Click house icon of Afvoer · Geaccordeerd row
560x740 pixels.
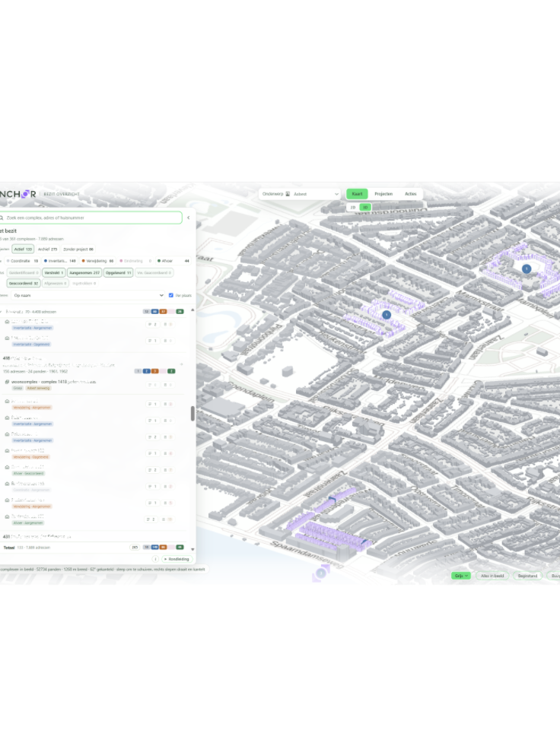(x=7, y=467)
